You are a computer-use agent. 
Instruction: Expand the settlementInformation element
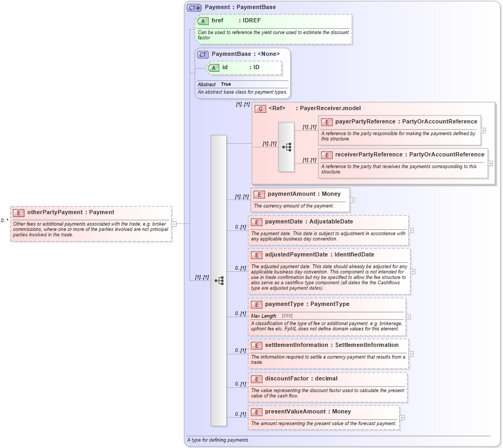411,354
